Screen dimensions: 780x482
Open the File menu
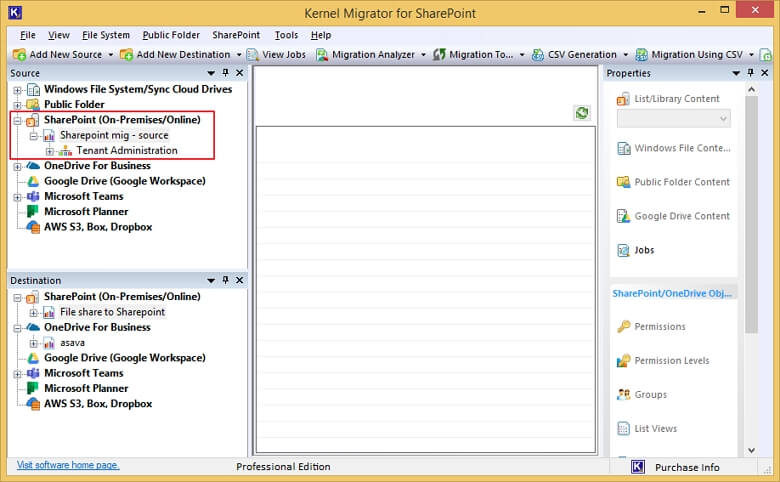(27, 35)
